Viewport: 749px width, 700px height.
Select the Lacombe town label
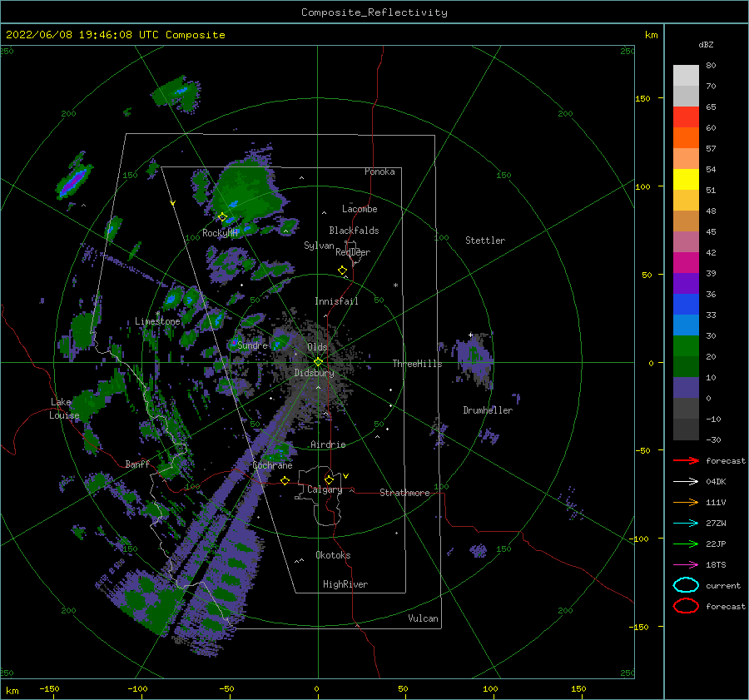pos(360,209)
